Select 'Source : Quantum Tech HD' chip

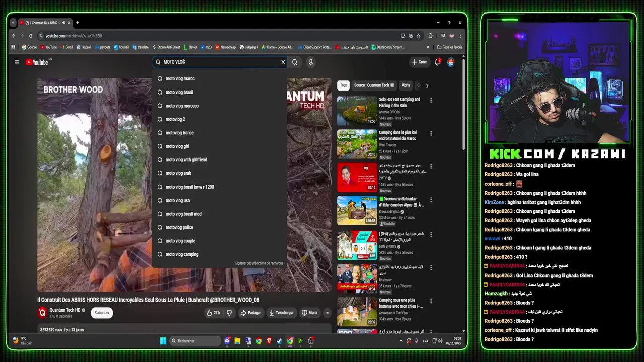374,85
